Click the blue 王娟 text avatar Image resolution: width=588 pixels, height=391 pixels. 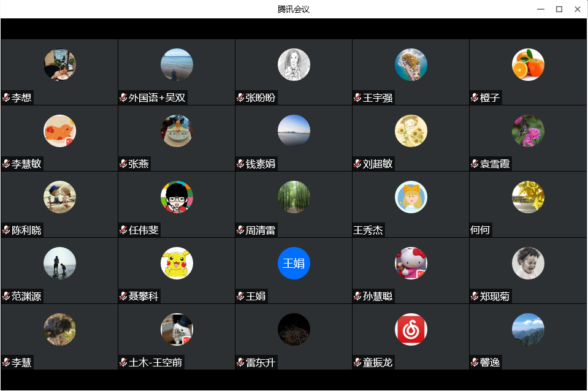click(x=294, y=263)
